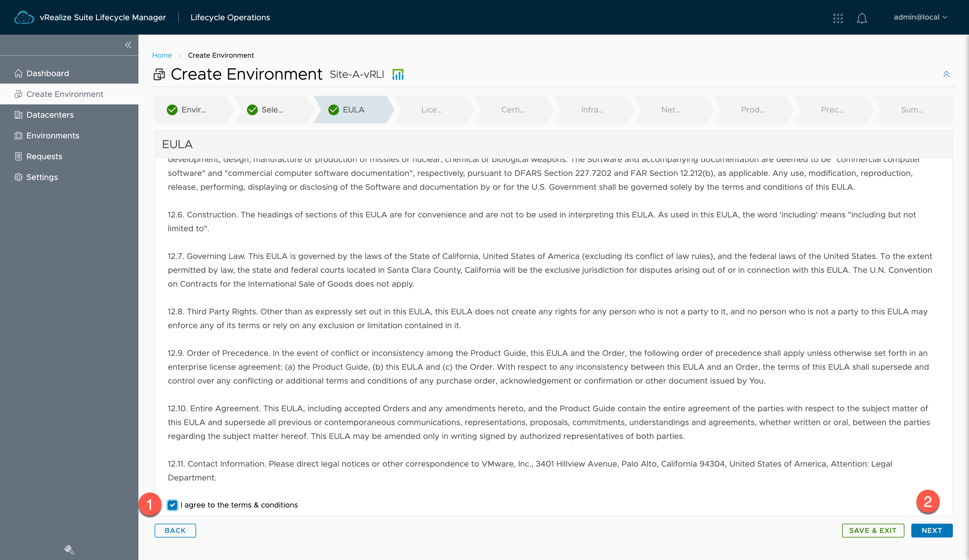Click the Environments sidebar icon
Viewport: 969px width, 560px height.
click(18, 135)
